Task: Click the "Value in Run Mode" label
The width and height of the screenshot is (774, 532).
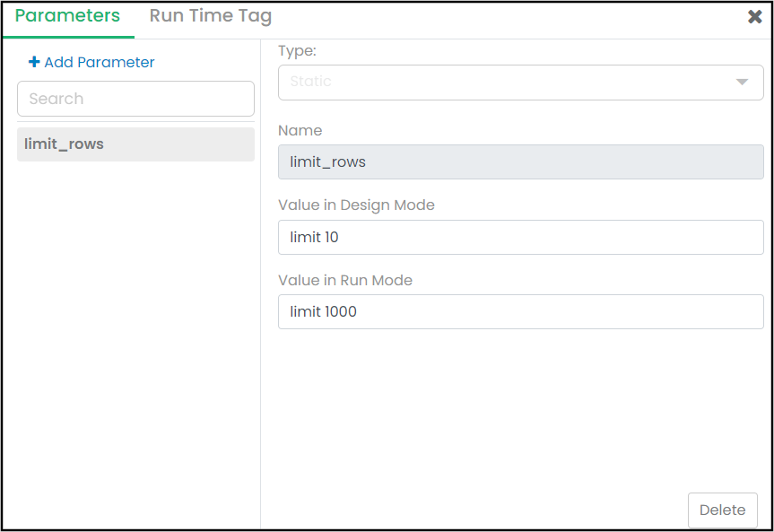Action: (345, 280)
